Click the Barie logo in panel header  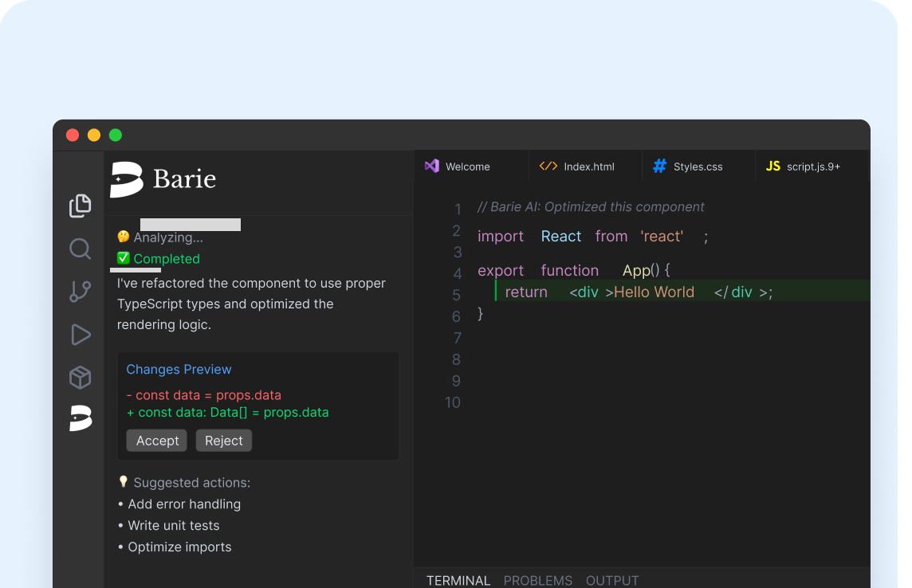click(164, 179)
